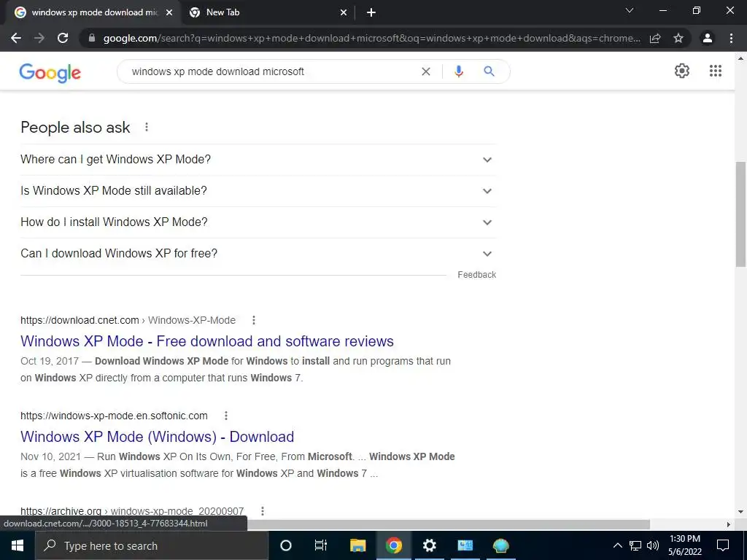Expand How do I install Windows XP Mode
The image size is (747, 560).
(258, 222)
